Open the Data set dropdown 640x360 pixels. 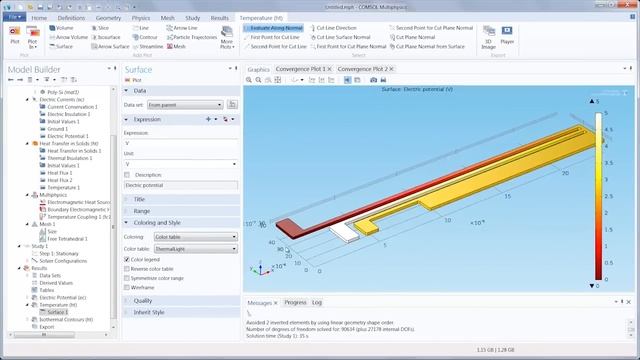point(185,105)
